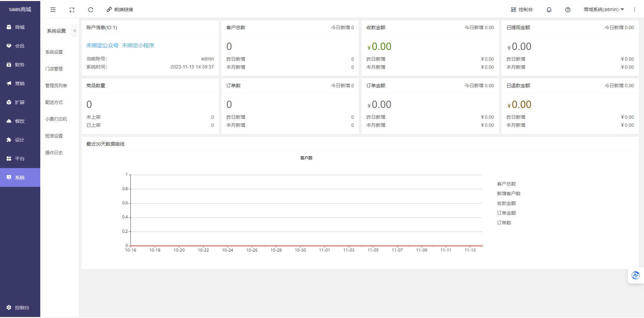Open 控制台 in the top bar
The width and height of the screenshot is (644, 318).
[522, 10]
